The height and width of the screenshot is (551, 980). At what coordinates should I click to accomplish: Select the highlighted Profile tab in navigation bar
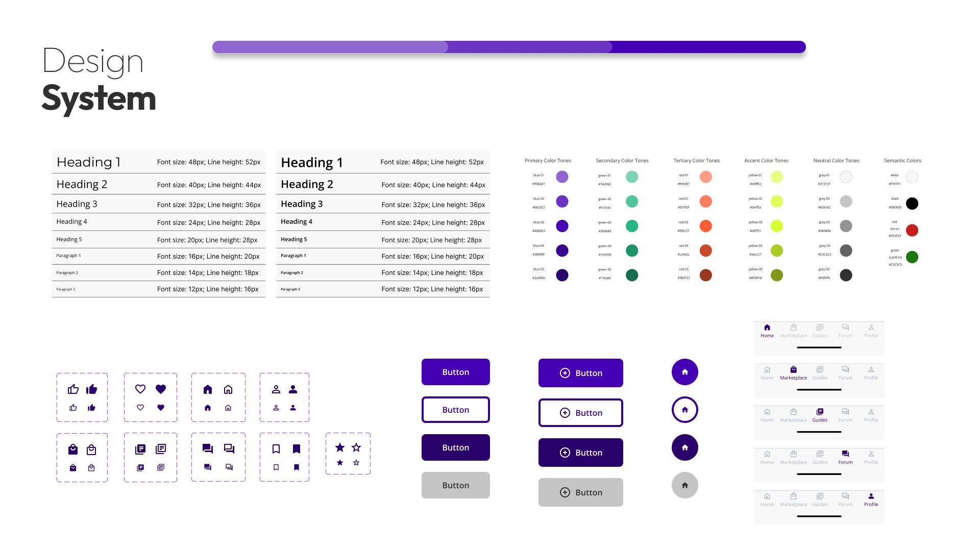point(871,499)
